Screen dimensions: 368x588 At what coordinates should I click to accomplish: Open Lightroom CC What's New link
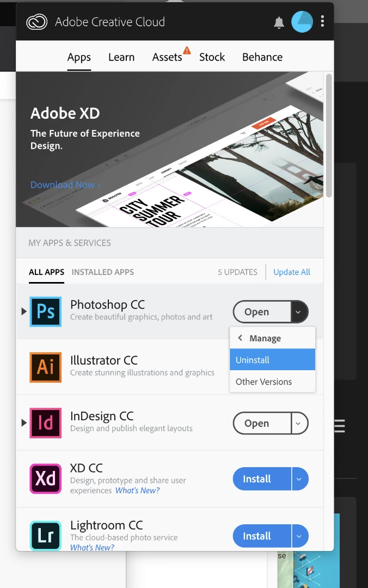tap(93, 547)
